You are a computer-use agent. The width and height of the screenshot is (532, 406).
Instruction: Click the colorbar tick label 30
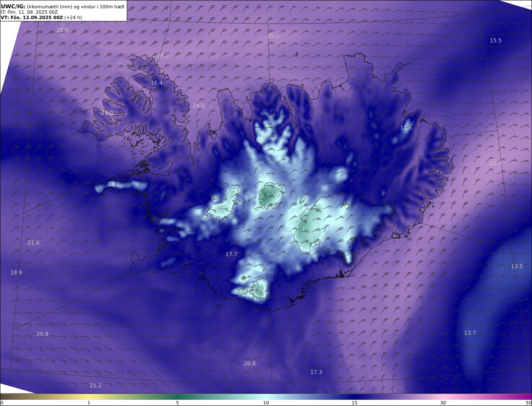point(443,403)
